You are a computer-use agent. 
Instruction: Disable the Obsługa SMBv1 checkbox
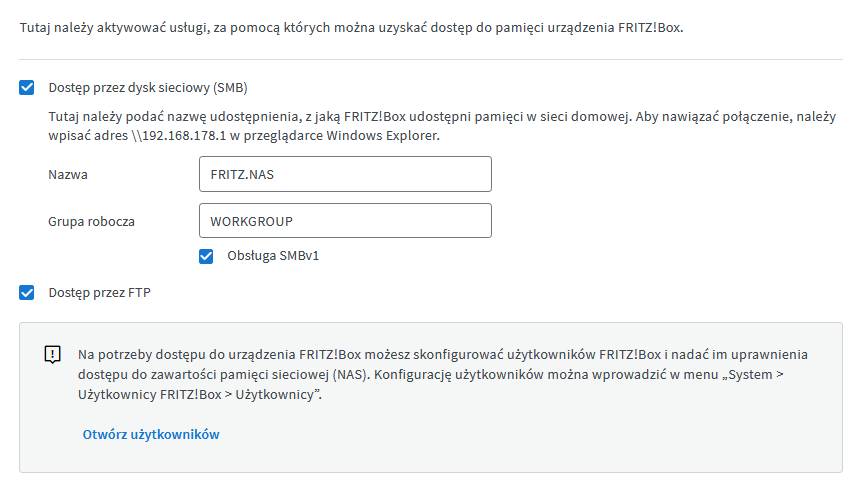coord(206,256)
